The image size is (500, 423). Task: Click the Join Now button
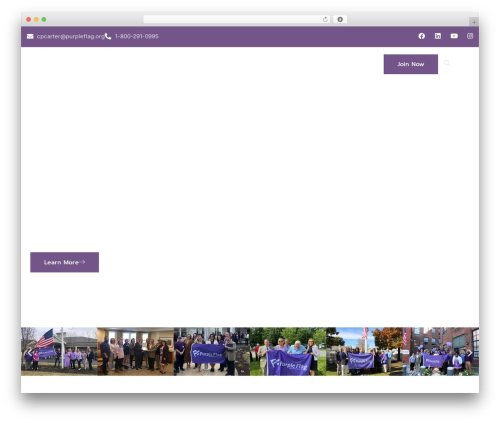click(411, 64)
